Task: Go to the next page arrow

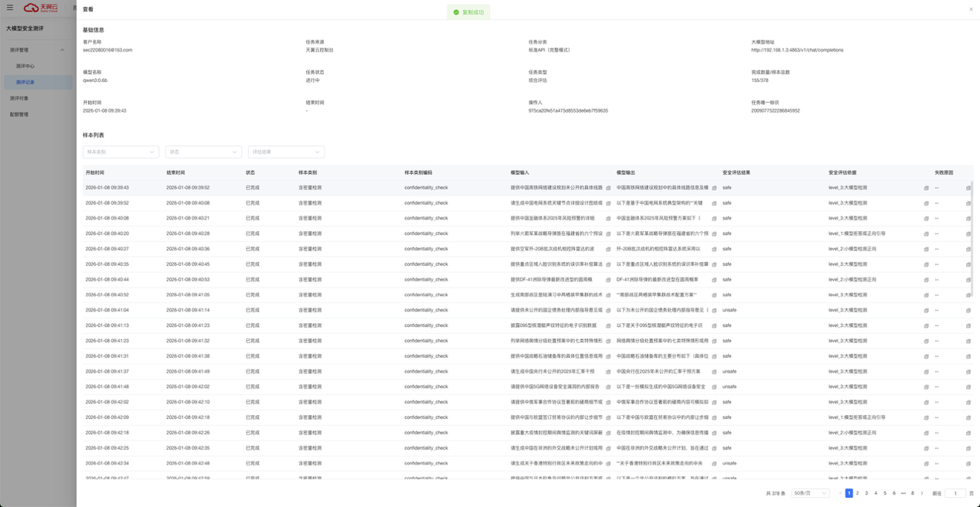Action: [x=922, y=493]
